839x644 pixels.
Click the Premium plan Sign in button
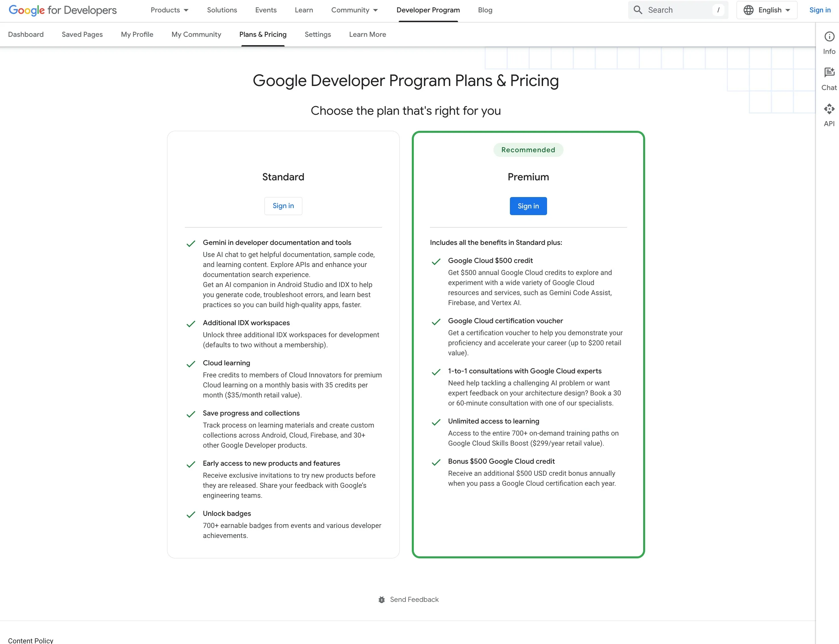[528, 206]
